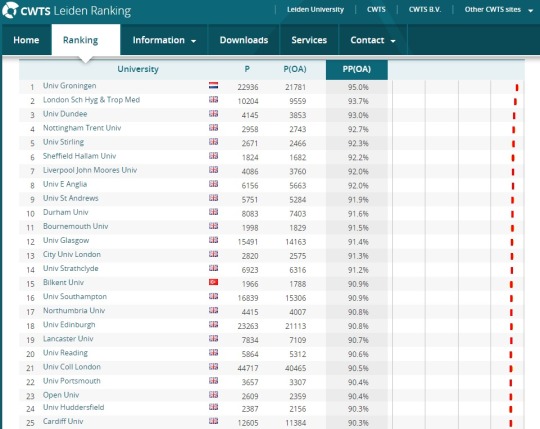Screen dimensions: 540x429
Task: Click Bournemouth Univ's red PP(OA) bar marker
Action: point(512,228)
